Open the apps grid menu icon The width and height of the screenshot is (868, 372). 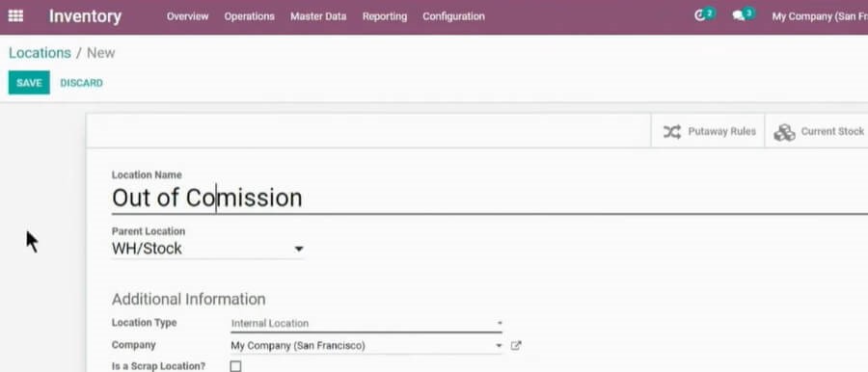coord(15,16)
